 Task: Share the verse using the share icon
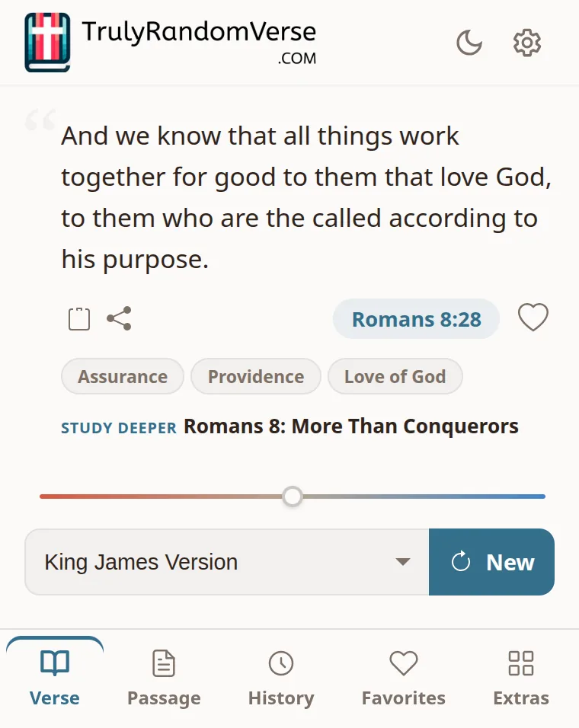tap(120, 318)
